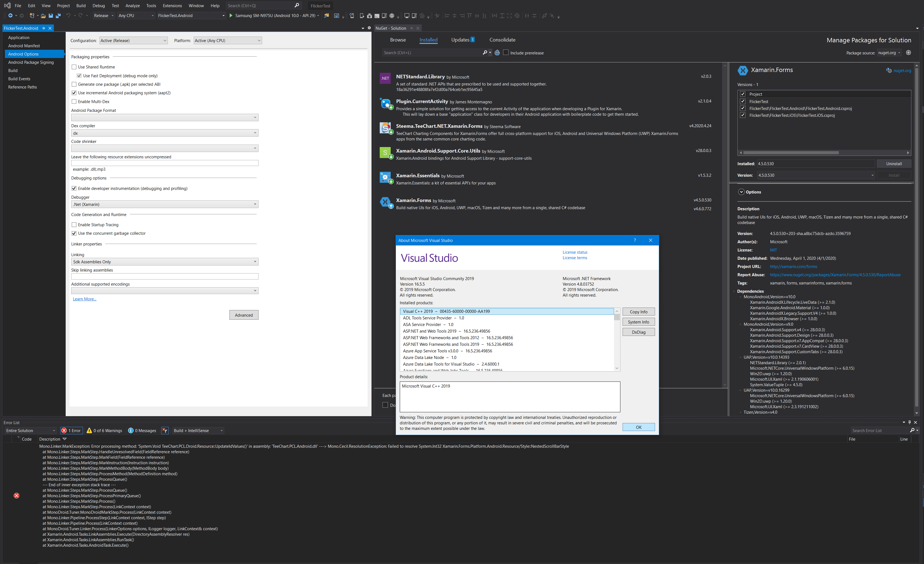Click the Find in Files toolbar icon
Image resolution: width=924 pixels, height=564 pixels.
coord(327,15)
